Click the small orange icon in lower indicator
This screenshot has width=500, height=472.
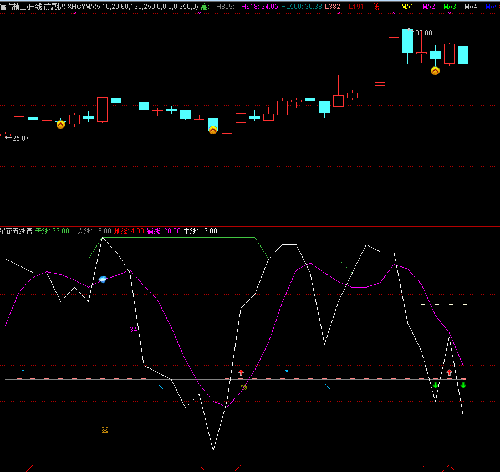tap(105, 430)
